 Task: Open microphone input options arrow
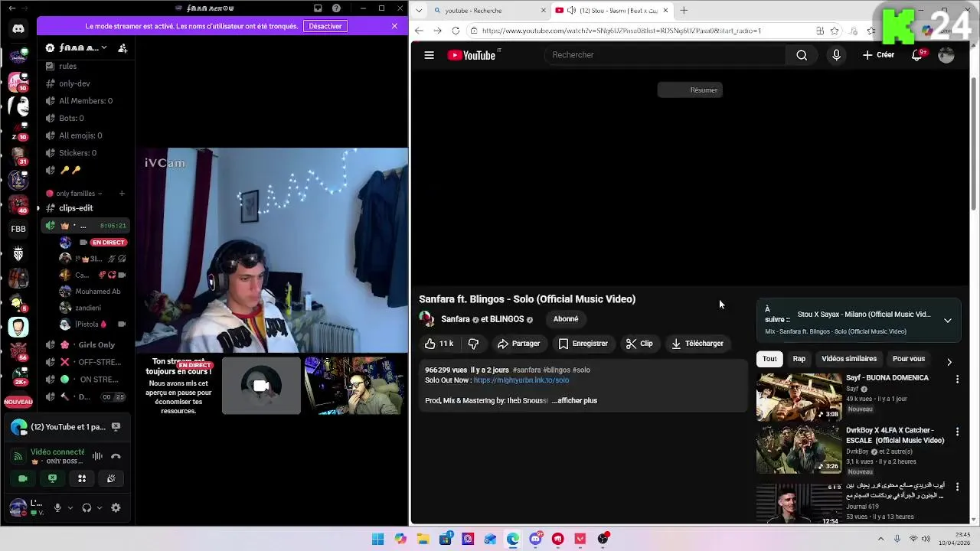coord(70,507)
